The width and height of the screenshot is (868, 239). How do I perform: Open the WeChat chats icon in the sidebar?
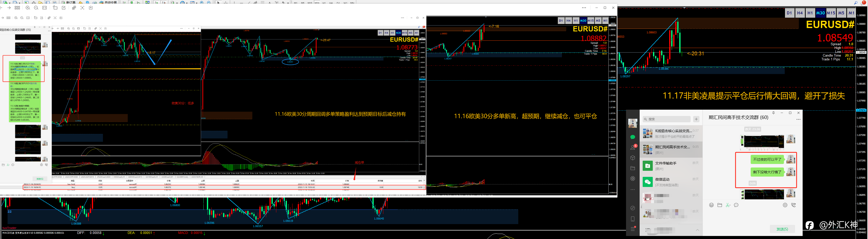tap(633, 137)
